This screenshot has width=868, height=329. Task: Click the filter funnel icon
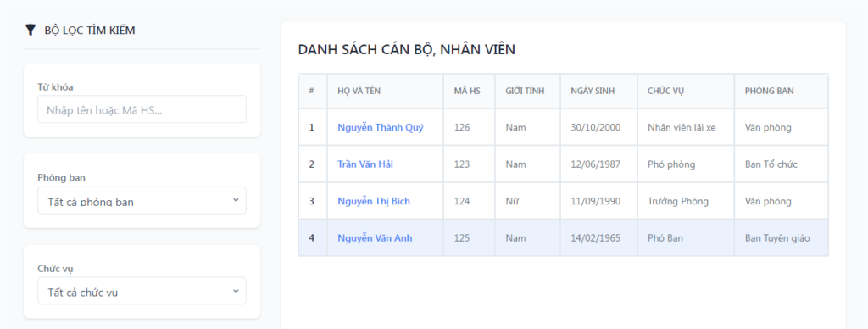pos(31,31)
